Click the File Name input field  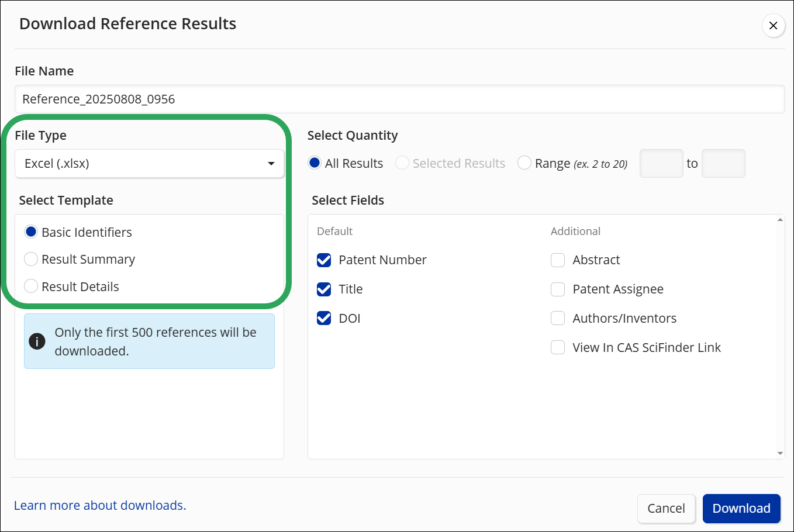399,99
